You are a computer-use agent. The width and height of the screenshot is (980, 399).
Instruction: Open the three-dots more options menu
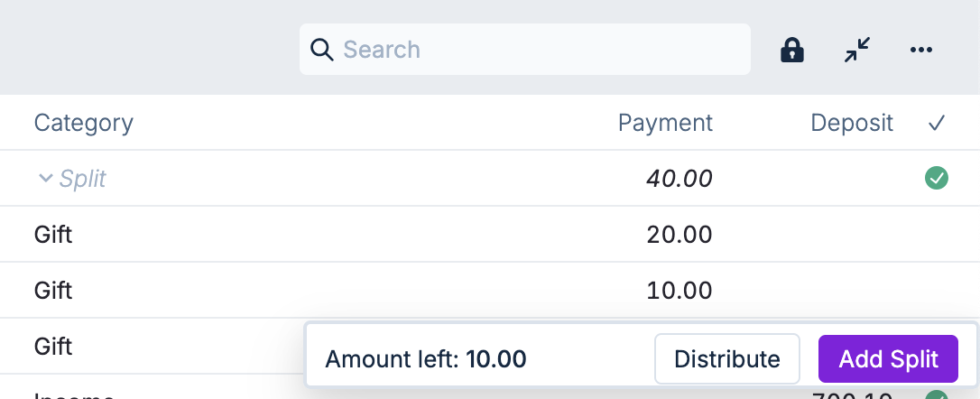click(x=920, y=50)
